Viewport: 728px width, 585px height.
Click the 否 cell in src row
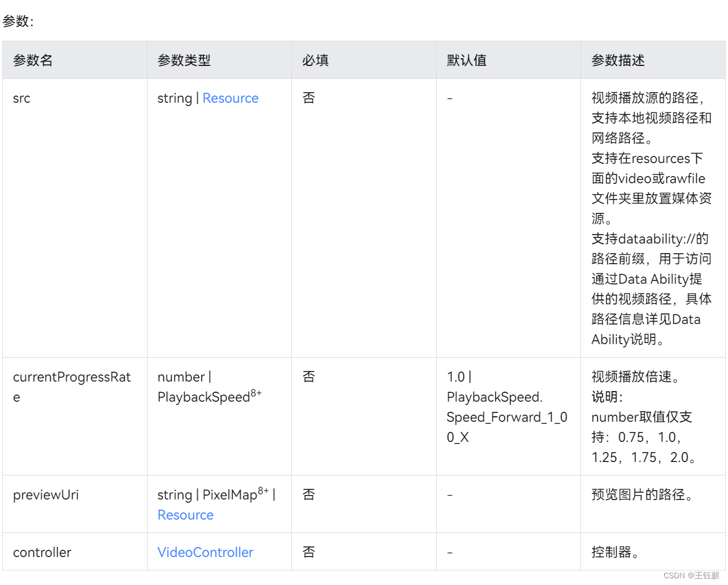coord(309,98)
